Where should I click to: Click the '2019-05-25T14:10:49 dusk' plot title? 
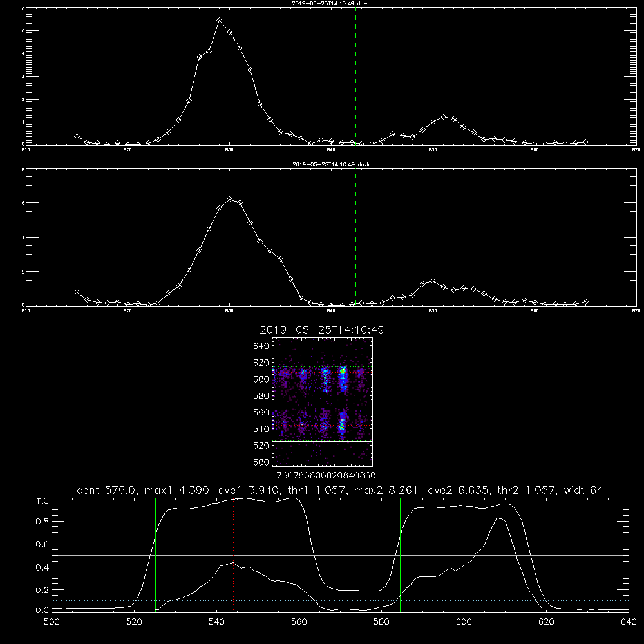pos(332,164)
